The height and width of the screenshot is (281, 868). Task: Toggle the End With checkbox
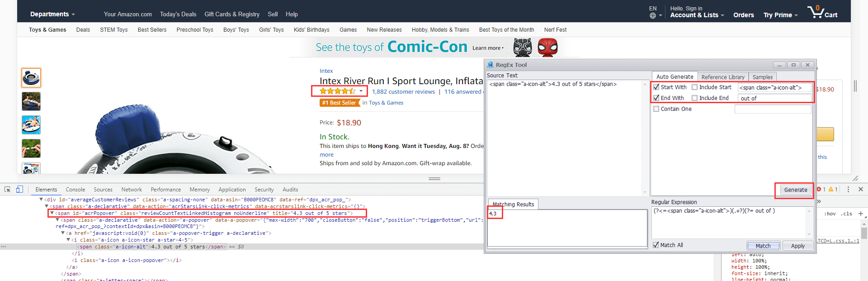point(656,98)
